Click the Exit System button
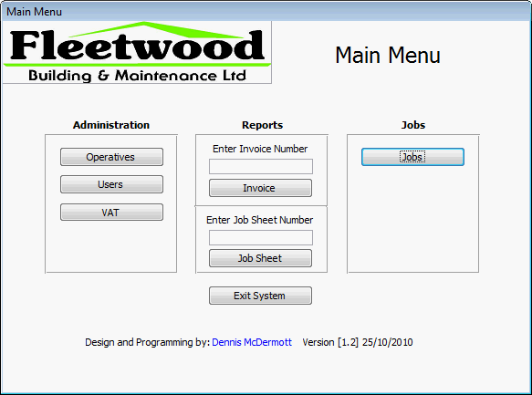Viewport: 532px width, 395px height. point(260,296)
